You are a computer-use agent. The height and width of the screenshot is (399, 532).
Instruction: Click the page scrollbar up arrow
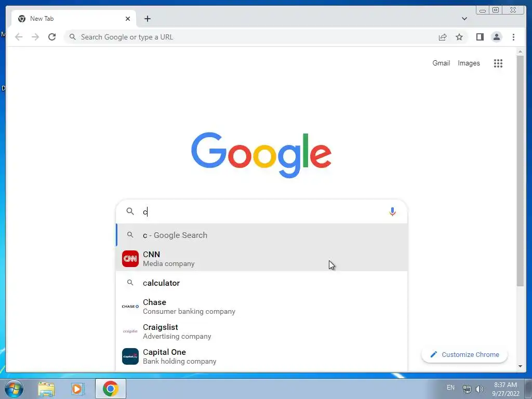tap(520, 52)
